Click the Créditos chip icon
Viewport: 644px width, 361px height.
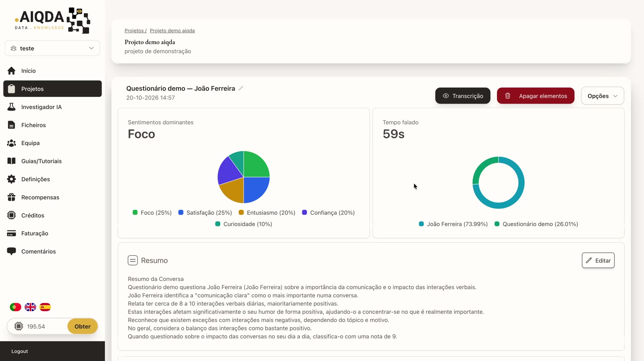tap(12, 215)
